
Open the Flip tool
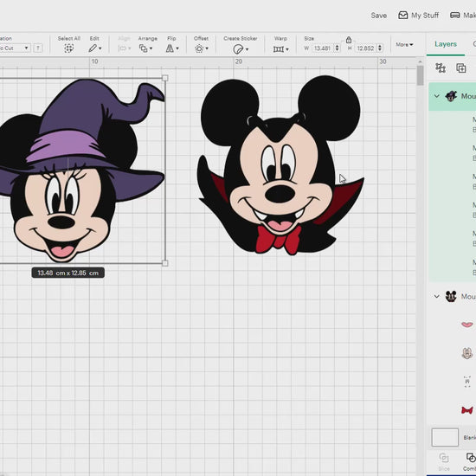(170, 48)
